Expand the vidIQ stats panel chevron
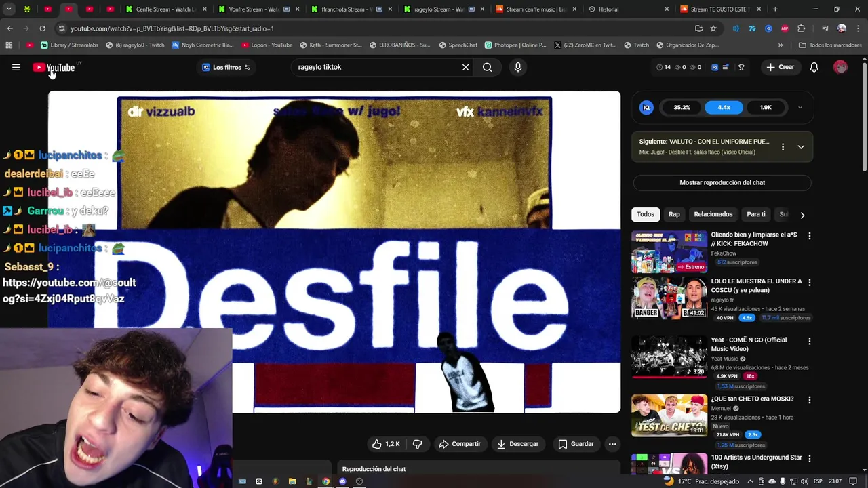The image size is (868, 488). click(x=800, y=107)
